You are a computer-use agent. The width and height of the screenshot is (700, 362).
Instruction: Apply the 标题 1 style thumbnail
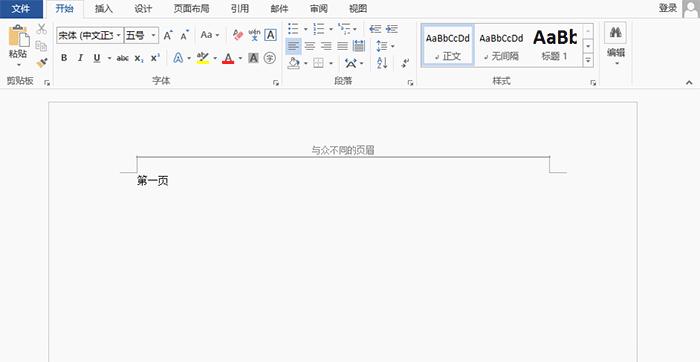pyautogui.click(x=554, y=45)
